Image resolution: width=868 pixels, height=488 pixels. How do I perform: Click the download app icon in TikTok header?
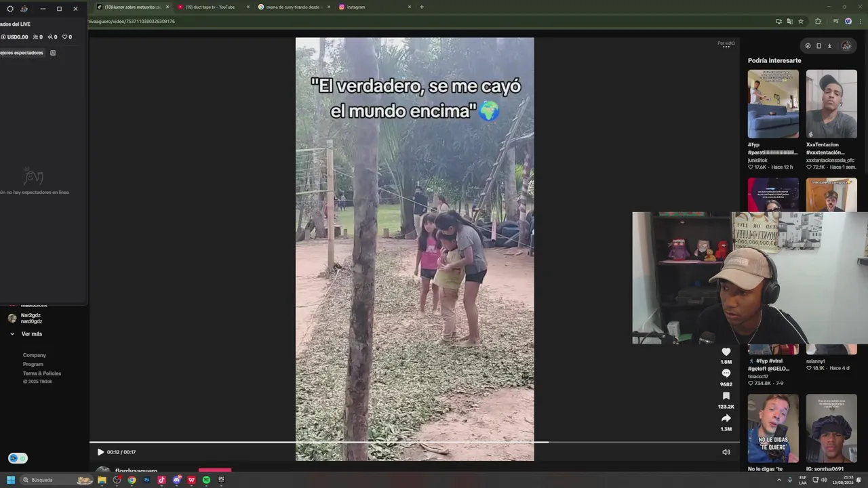pyautogui.click(x=829, y=45)
